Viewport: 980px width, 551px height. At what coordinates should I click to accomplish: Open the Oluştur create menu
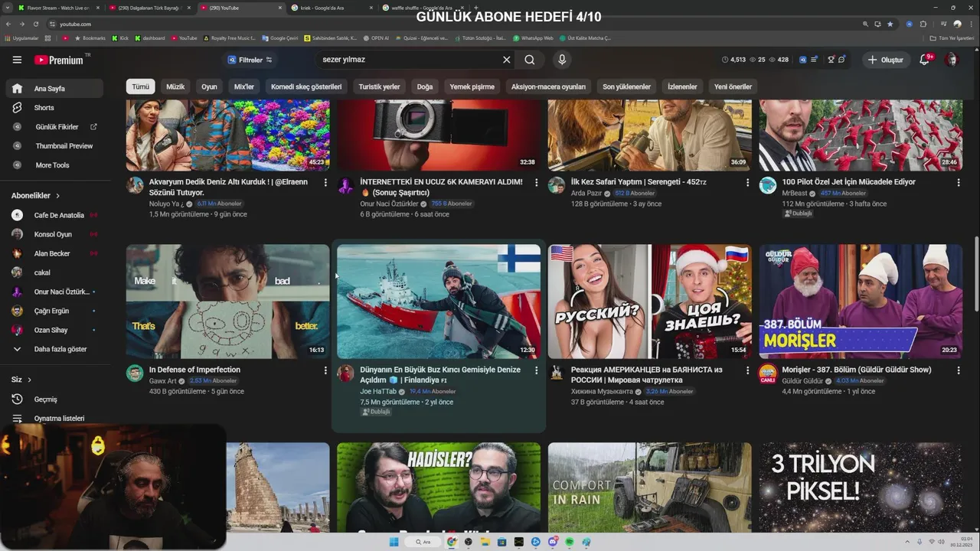coord(885,60)
